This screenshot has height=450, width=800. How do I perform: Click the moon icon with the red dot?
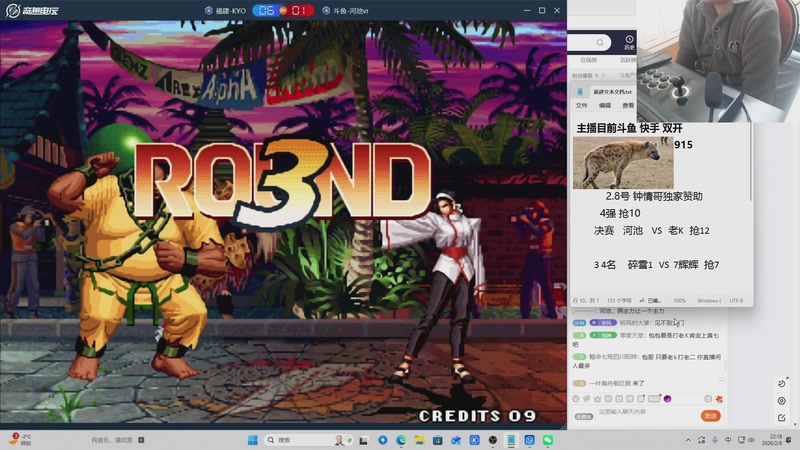tap(782, 384)
